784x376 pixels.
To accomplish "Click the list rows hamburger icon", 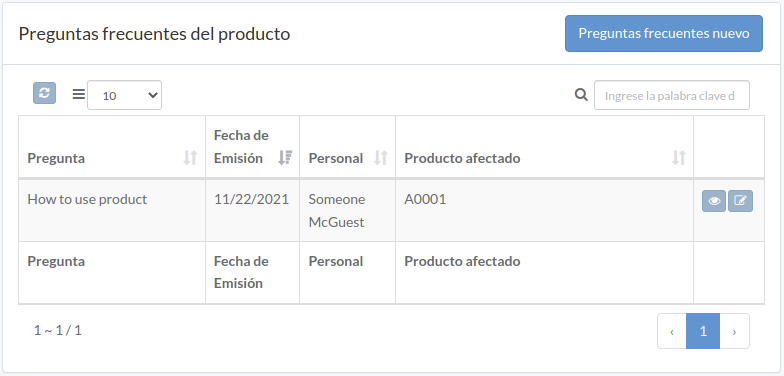I will point(78,94).
